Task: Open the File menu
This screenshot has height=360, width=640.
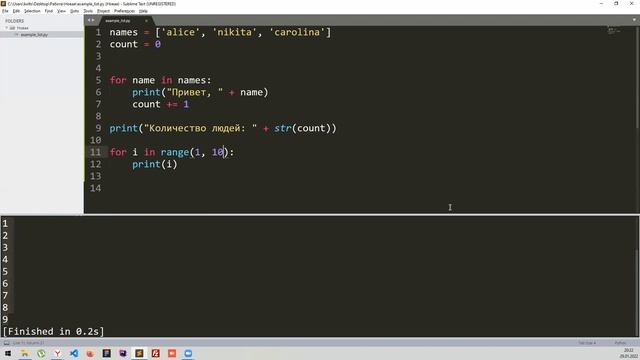Action: (x=5, y=11)
